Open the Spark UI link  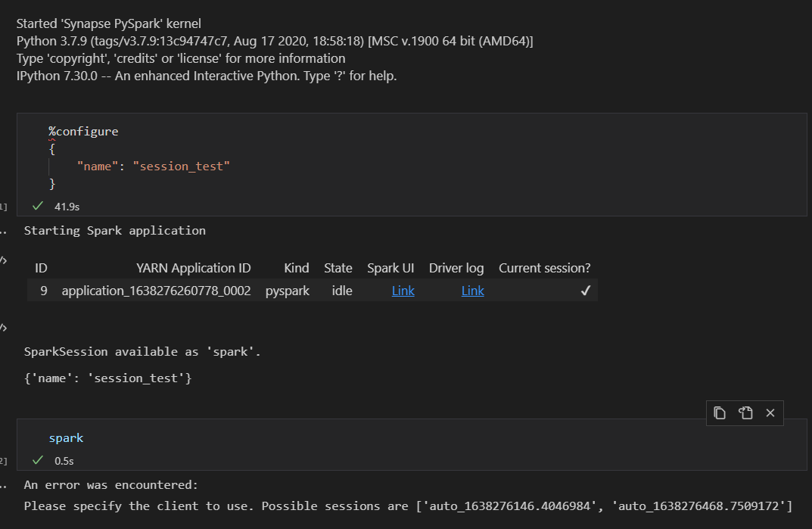[403, 291]
